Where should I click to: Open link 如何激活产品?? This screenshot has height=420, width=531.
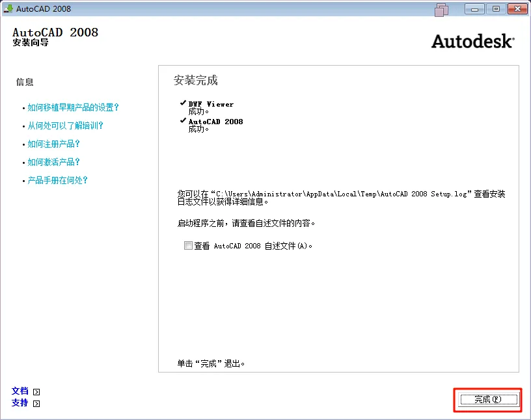(53, 162)
